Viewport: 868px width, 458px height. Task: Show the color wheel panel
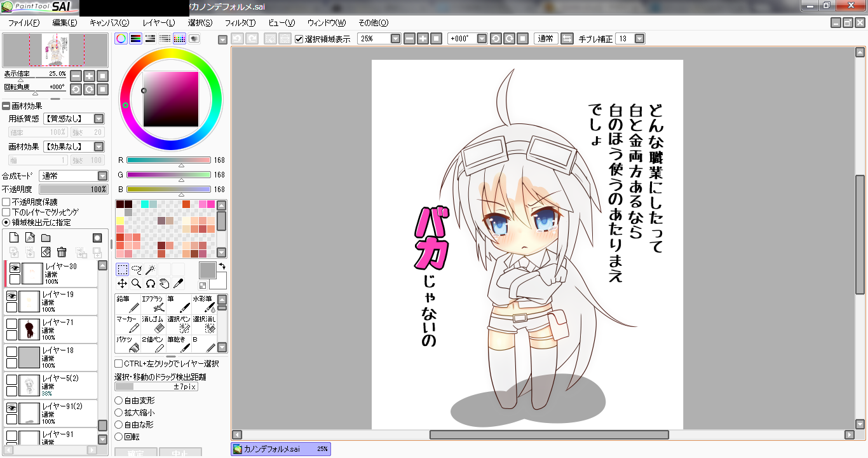tap(121, 39)
